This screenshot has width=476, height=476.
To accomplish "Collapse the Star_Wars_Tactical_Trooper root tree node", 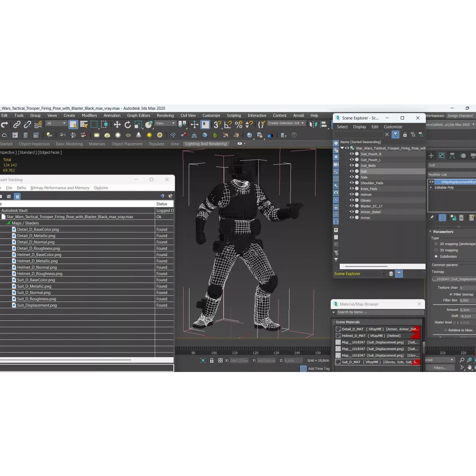I will tap(342, 148).
